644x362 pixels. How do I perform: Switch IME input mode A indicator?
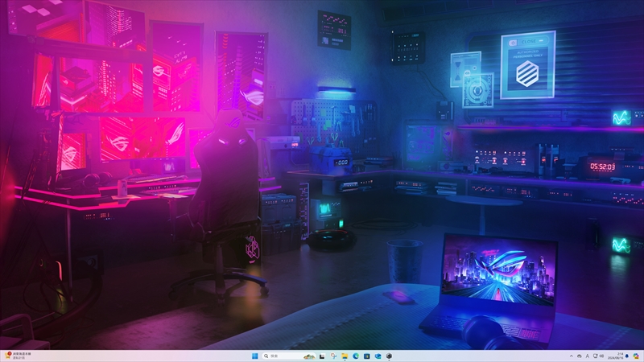588,356
